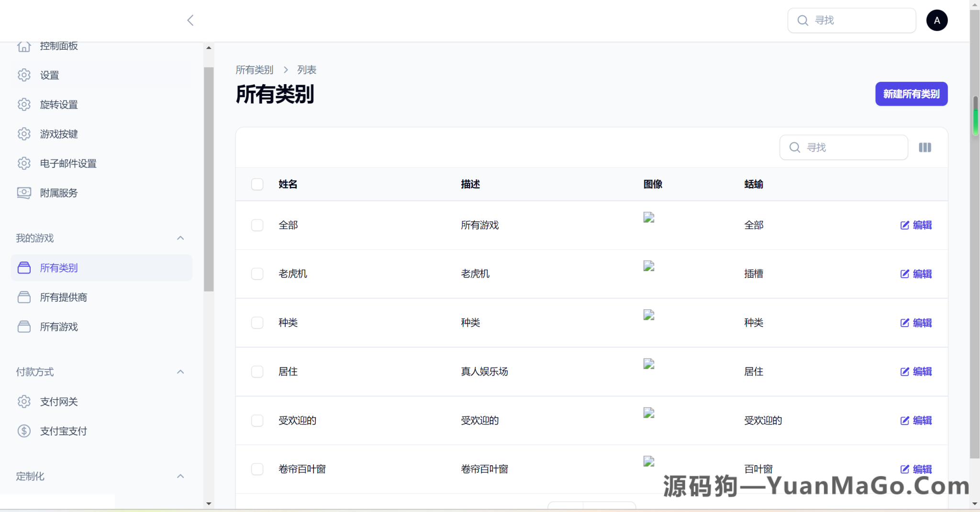This screenshot has height=512, width=980.
Task: Click the 所有类别 breadcrumb link
Action: click(x=254, y=69)
